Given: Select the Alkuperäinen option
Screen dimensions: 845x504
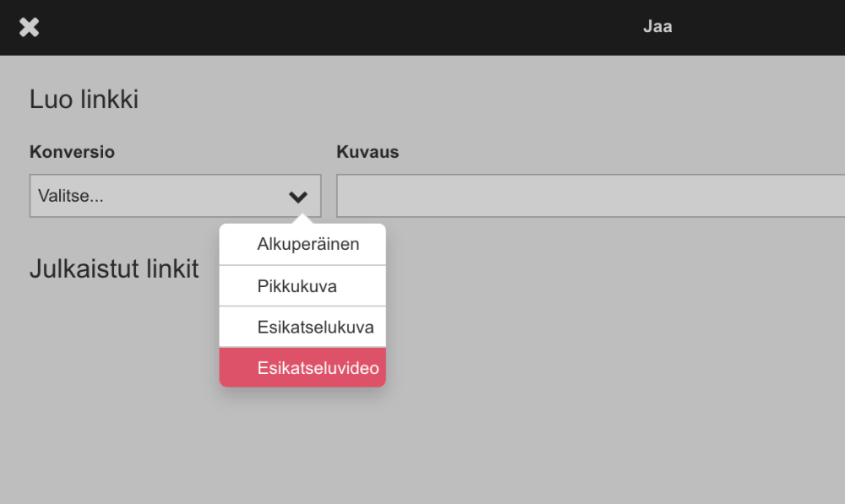Looking at the screenshot, I should (308, 245).
